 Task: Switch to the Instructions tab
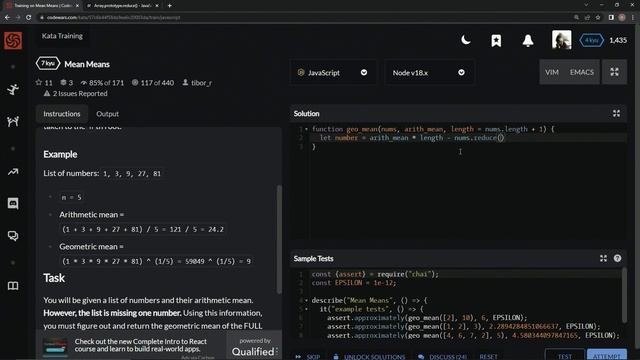click(x=62, y=114)
